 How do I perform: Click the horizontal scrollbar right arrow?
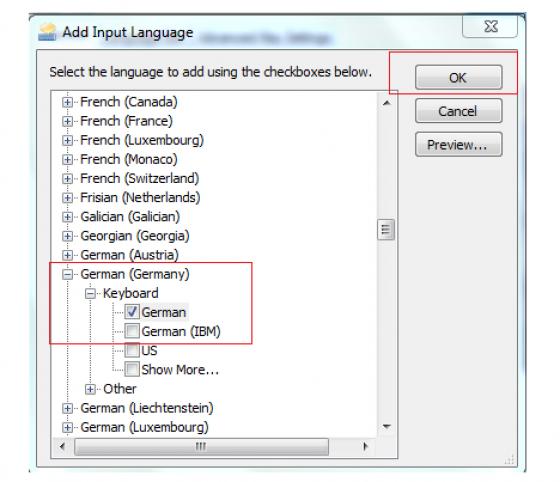(x=365, y=446)
